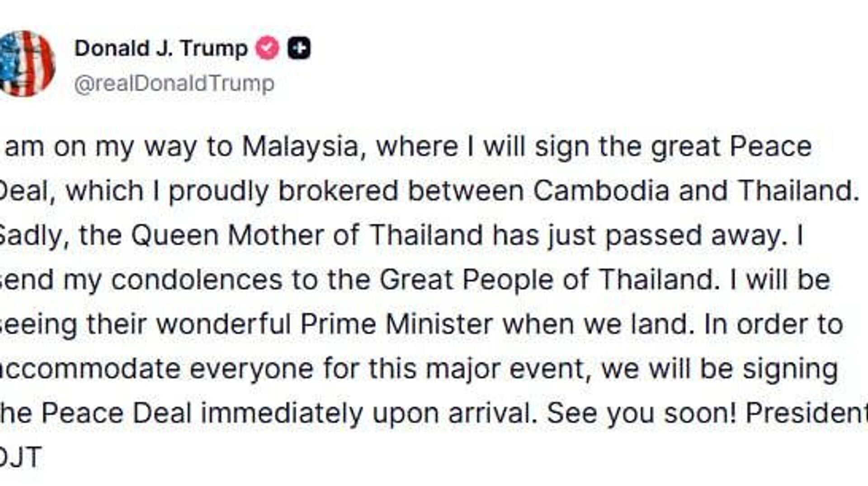The height and width of the screenshot is (486, 868).
Task: Click "Prime Minister" in the post text
Action: pos(396,324)
